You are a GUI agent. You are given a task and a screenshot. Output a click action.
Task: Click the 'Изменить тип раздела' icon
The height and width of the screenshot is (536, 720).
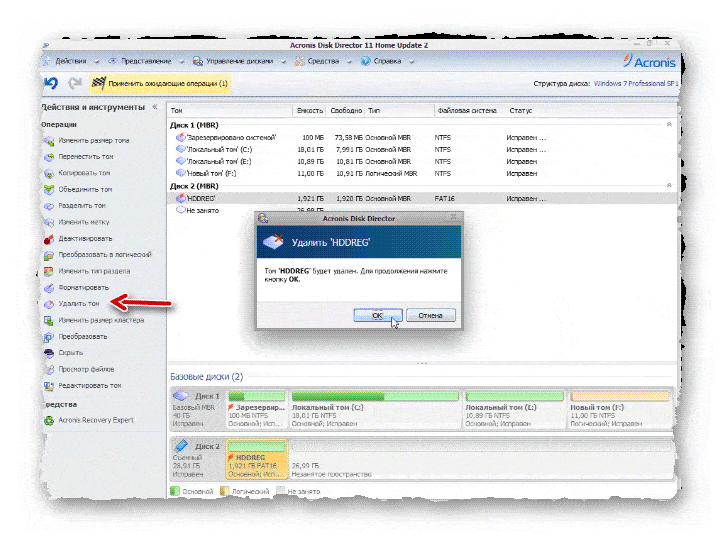[49, 271]
